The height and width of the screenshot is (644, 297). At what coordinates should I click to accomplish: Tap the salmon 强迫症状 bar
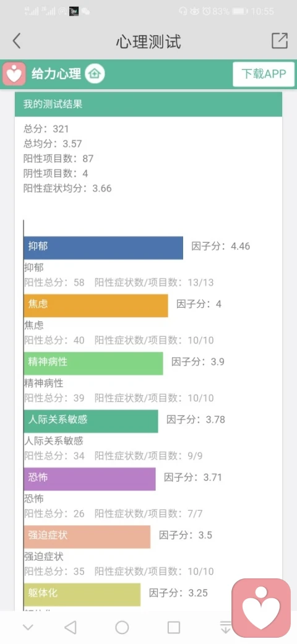tap(87, 537)
